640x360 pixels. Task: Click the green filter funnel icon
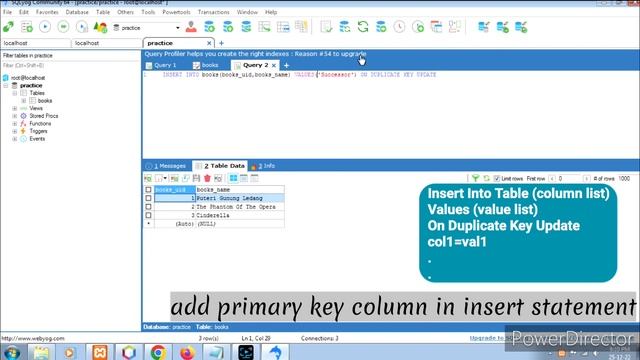pos(475,178)
